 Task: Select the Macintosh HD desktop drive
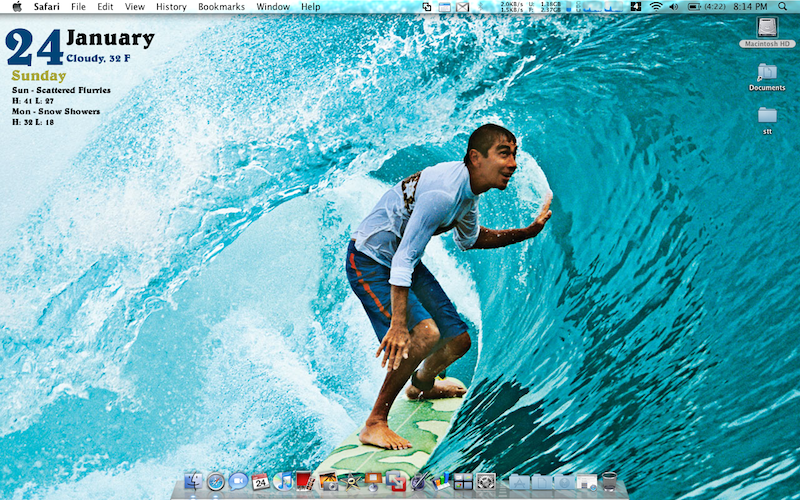(x=767, y=32)
